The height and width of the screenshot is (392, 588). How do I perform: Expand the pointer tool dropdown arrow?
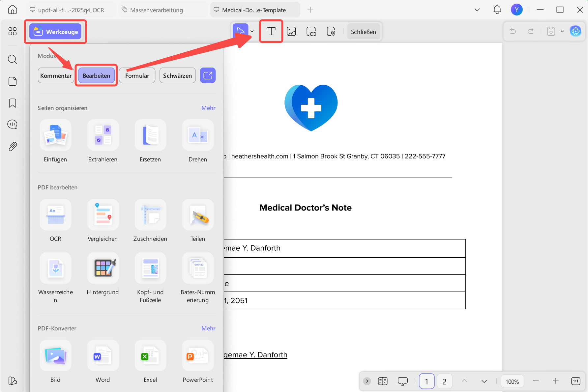[x=252, y=32]
